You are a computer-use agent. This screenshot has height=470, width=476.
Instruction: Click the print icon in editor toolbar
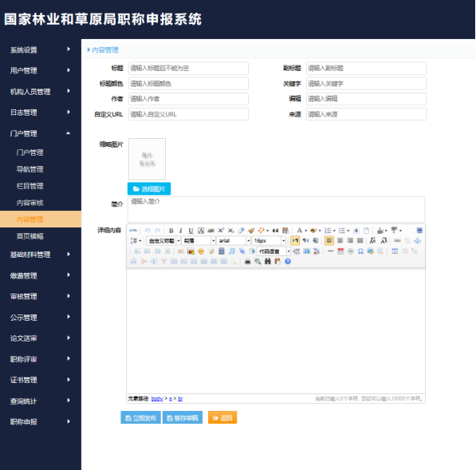[x=248, y=261]
